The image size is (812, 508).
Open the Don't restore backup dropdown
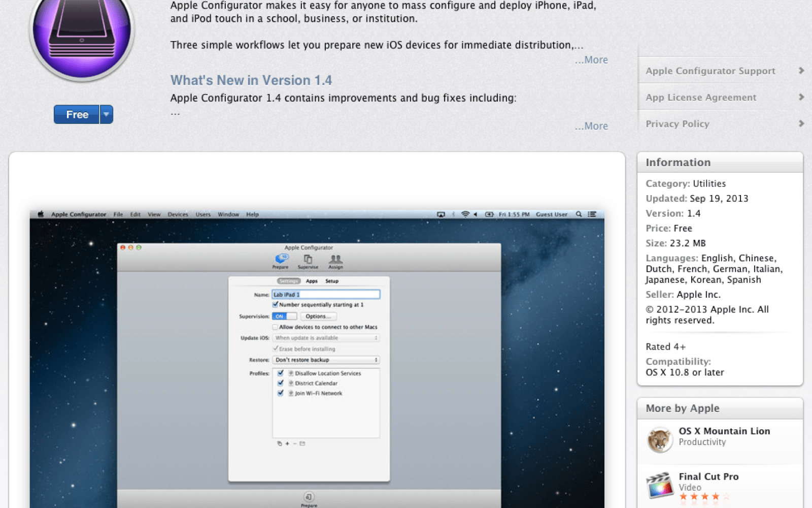pyautogui.click(x=325, y=360)
